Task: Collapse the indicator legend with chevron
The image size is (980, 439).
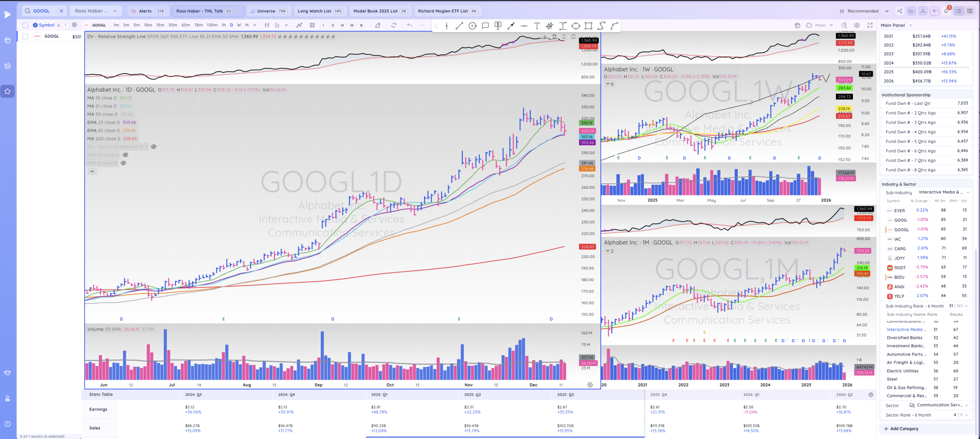Action: pyautogui.click(x=92, y=171)
